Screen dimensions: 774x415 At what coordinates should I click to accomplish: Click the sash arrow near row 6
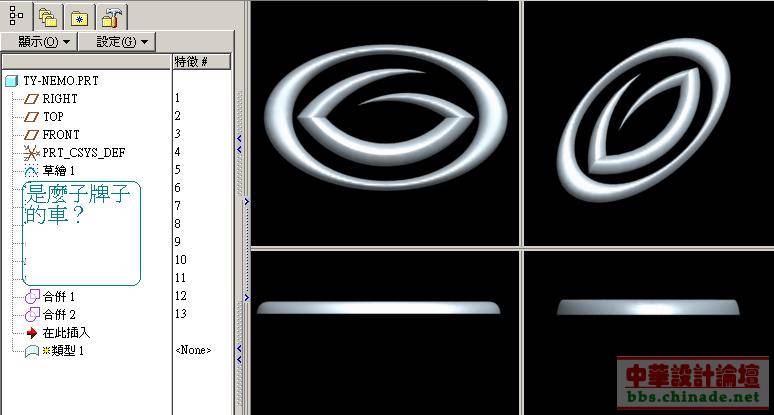pos(246,202)
